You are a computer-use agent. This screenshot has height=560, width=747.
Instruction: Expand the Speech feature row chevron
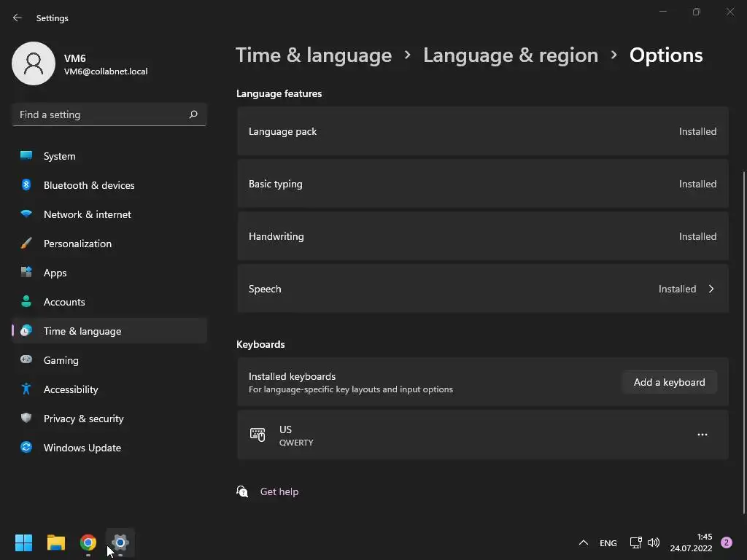click(711, 289)
